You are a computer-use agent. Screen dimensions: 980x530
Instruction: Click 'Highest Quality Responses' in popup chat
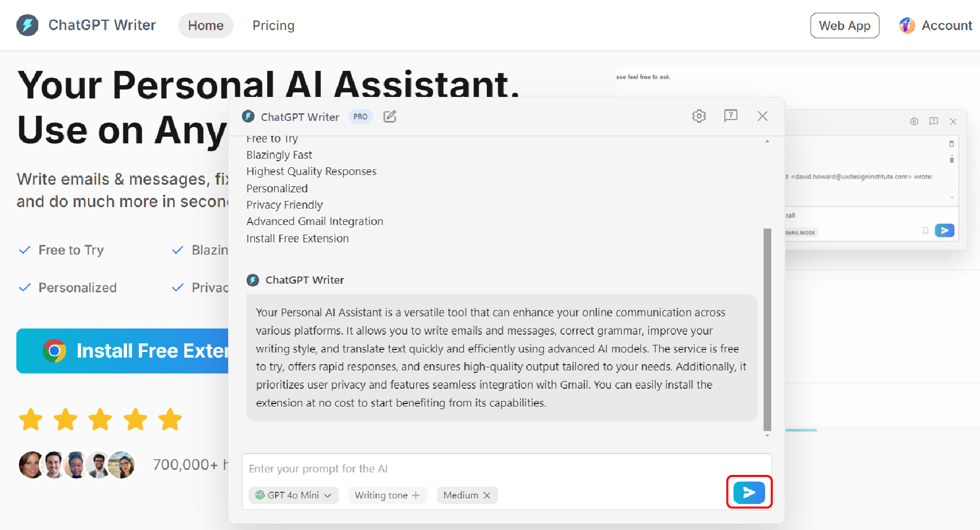(311, 171)
